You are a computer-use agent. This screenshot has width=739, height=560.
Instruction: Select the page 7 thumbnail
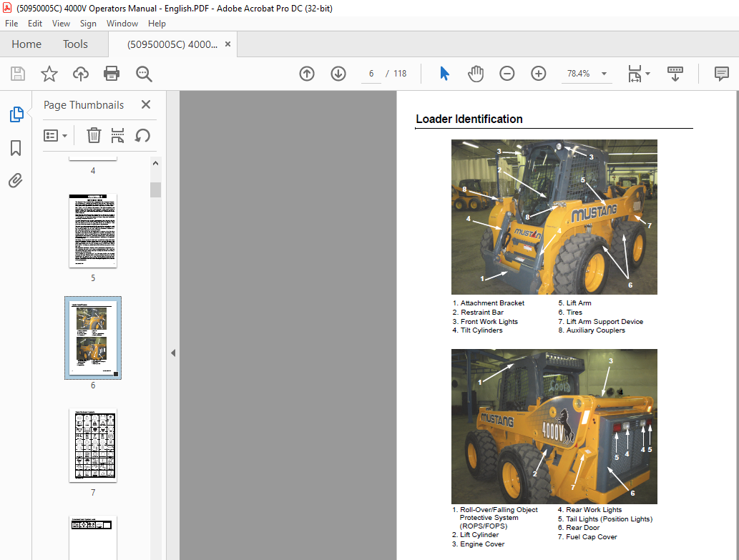[x=93, y=445]
